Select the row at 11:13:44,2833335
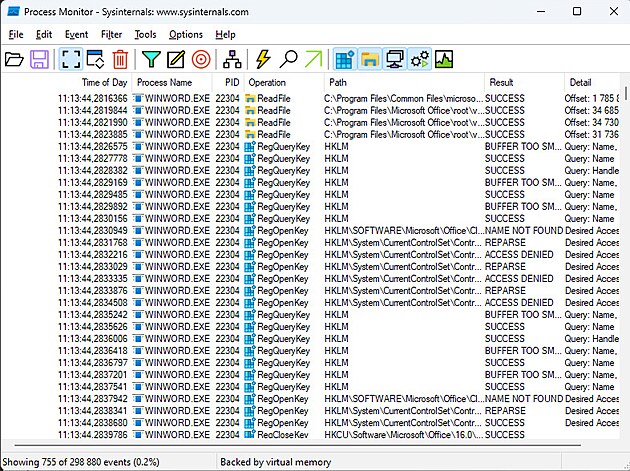This screenshot has height=471, width=630. (x=310, y=279)
